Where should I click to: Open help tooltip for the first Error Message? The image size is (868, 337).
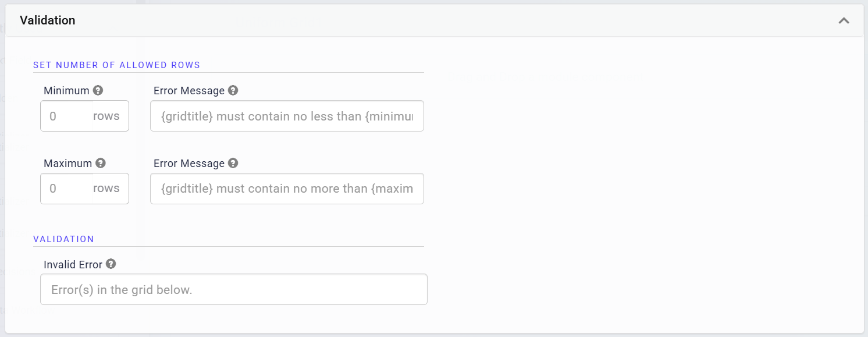pos(233,90)
